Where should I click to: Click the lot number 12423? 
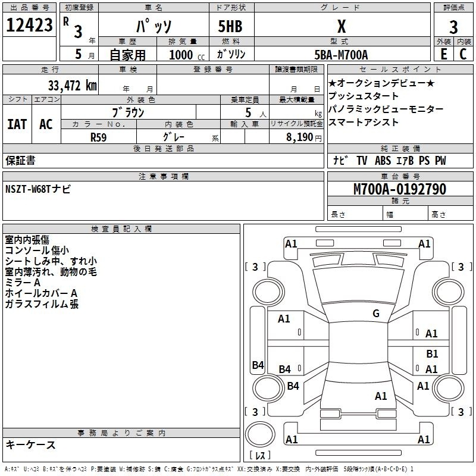pos(29,25)
